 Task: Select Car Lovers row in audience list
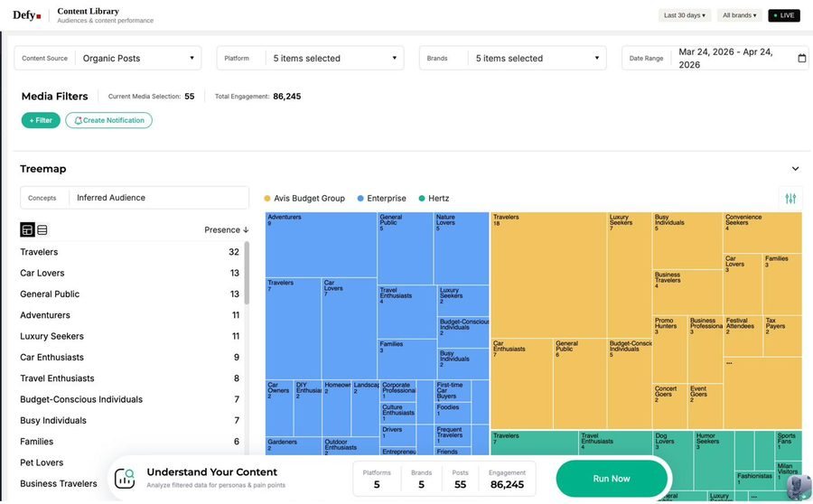tap(129, 273)
